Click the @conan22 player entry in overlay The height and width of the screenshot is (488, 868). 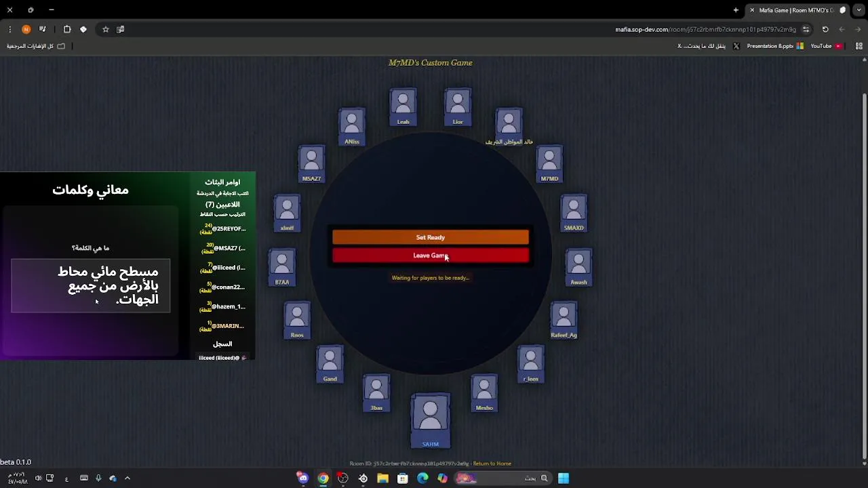[222, 287]
